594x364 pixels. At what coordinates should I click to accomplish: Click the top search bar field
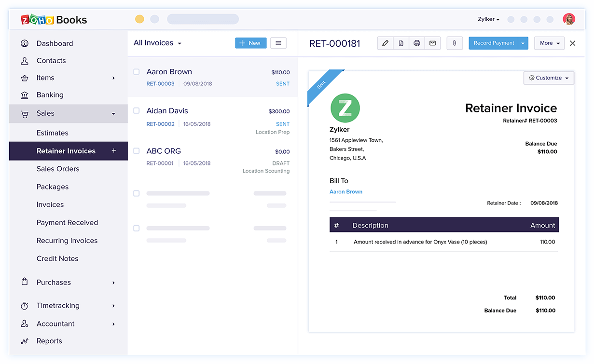pyautogui.click(x=203, y=19)
